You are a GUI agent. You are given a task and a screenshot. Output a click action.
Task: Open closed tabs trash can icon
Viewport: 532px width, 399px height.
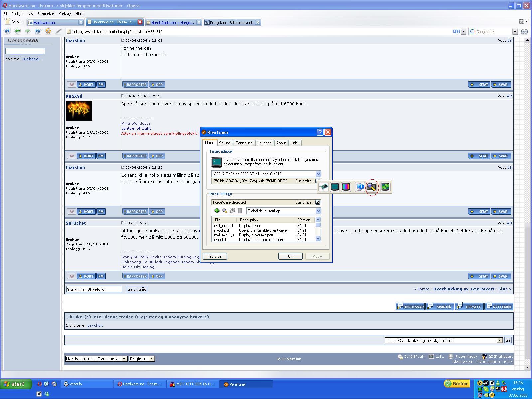(x=521, y=21)
